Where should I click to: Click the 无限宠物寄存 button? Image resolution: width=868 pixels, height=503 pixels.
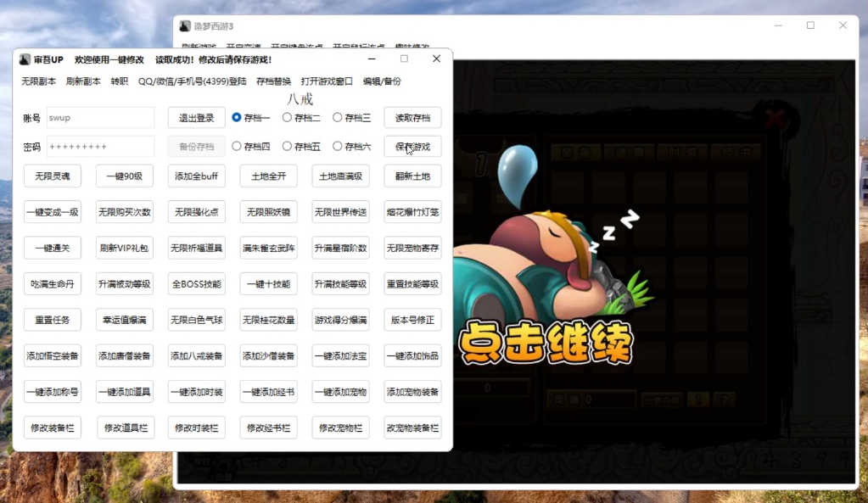click(412, 248)
